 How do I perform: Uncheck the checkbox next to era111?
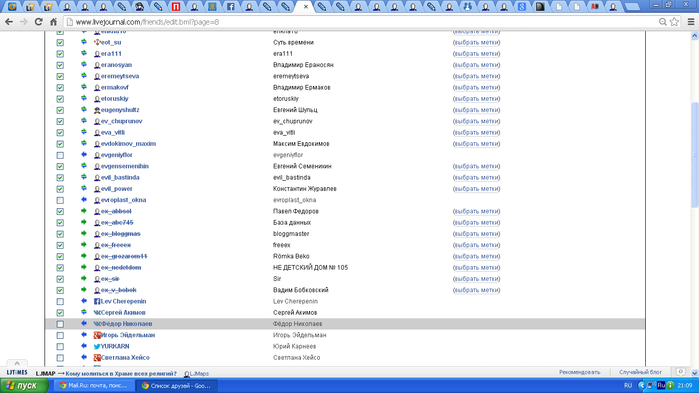60,54
